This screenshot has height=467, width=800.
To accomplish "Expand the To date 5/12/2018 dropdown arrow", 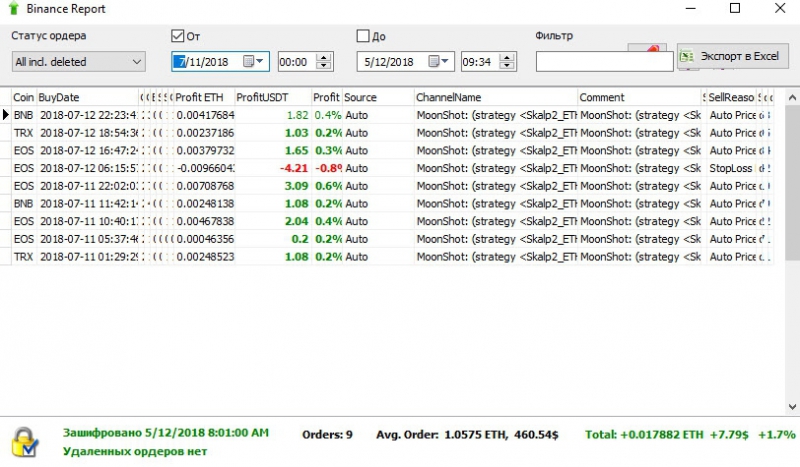I will (445, 62).
